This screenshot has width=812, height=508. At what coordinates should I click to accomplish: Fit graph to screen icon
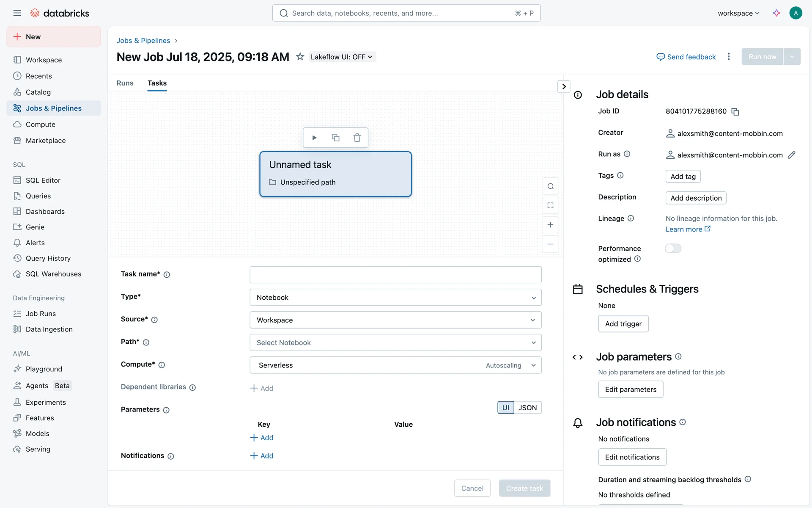[550, 205]
